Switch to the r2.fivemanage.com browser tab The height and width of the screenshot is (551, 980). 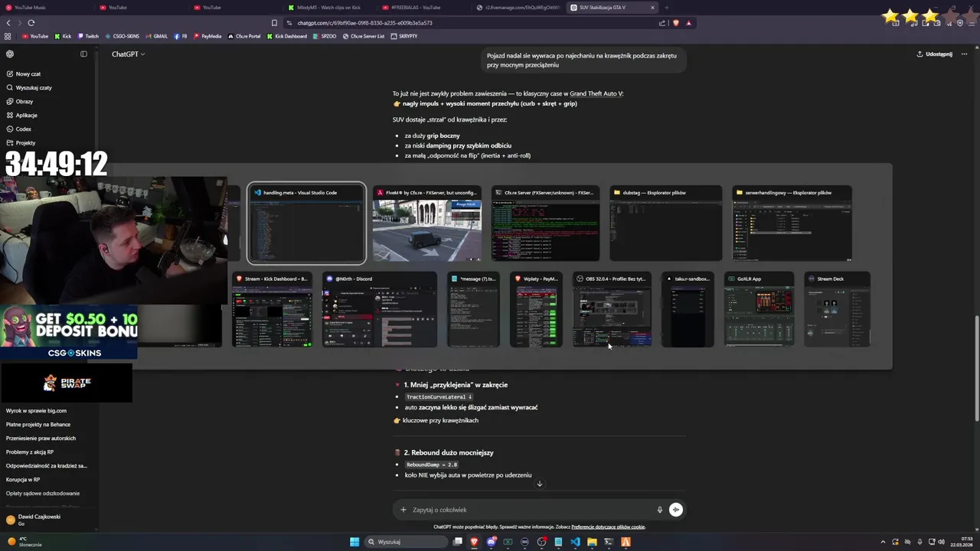518,8
